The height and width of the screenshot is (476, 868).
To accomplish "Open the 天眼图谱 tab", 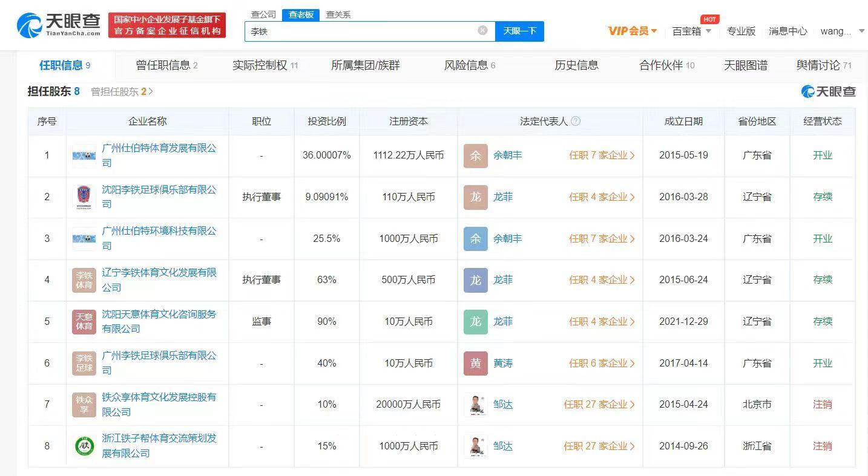I will pos(746,65).
